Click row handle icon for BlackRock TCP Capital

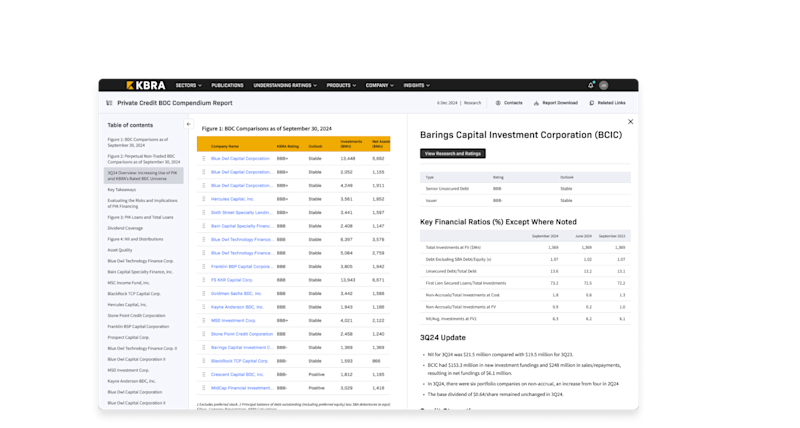[x=204, y=361]
